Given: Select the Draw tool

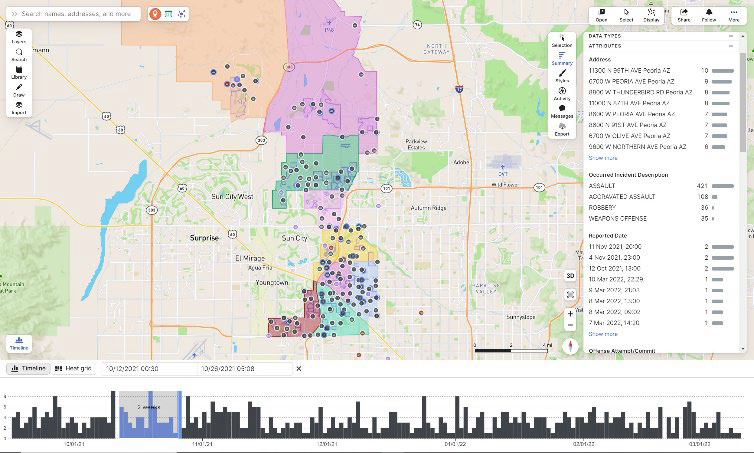Looking at the screenshot, I should [20, 91].
